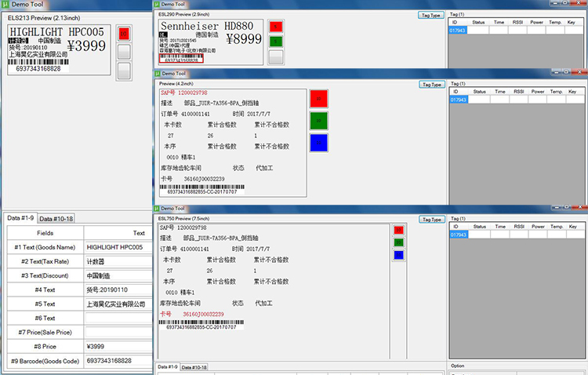Image resolution: width=588 pixels, height=375 pixels.
Task: Click the HIGHLIGHT HPC005 goods name field
Action: pyautogui.click(x=116, y=247)
